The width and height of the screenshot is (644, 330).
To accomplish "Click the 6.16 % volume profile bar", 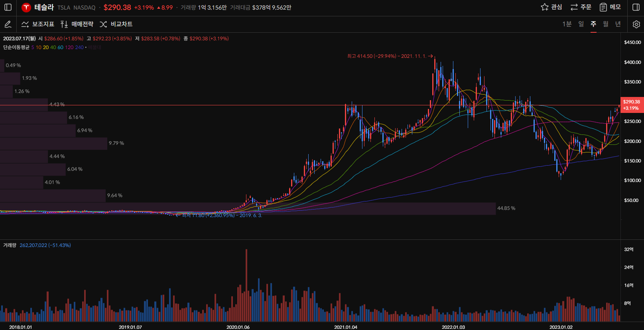I will point(33,117).
